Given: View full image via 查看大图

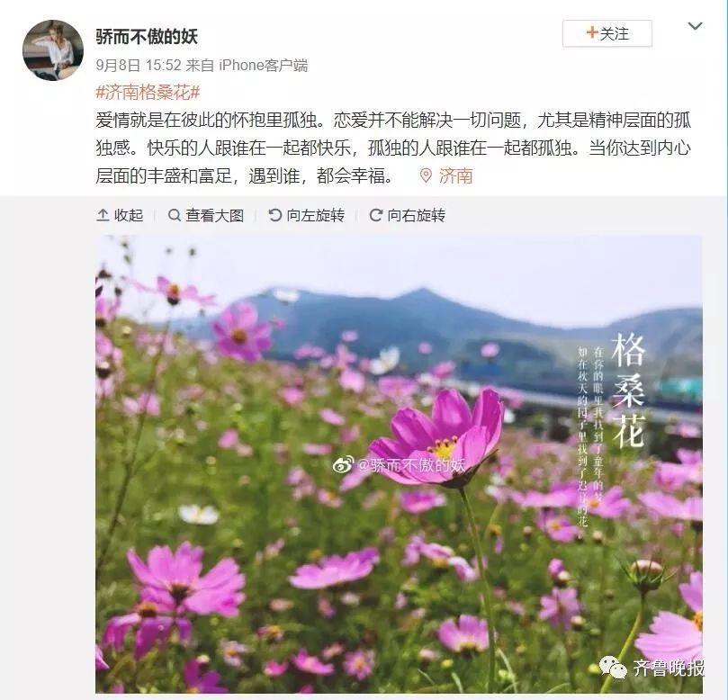Looking at the screenshot, I should click(x=206, y=215).
